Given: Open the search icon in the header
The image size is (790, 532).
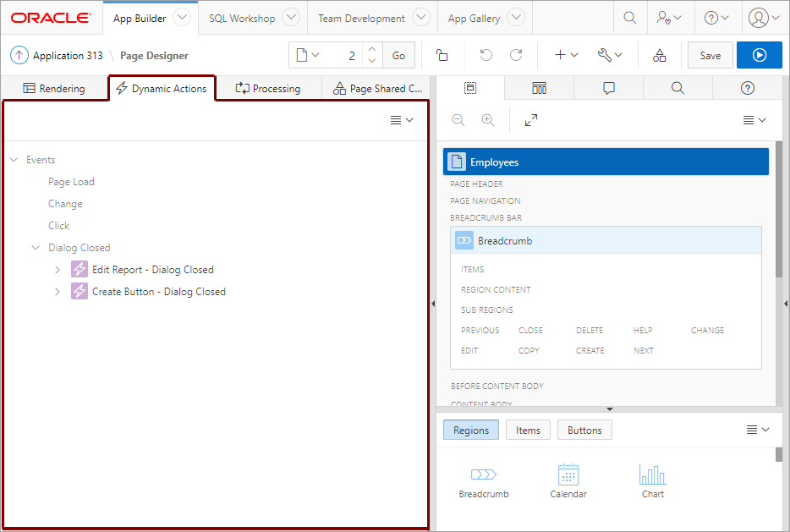Looking at the screenshot, I should click(630, 18).
